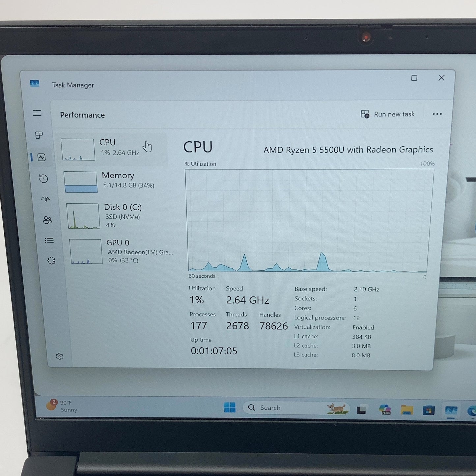Screen dimensions: 476x476
Task: Select the GPU 0 performance entry
Action: pos(120,251)
